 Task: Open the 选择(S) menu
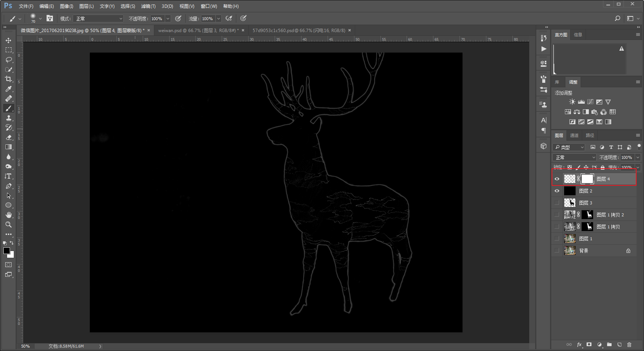128,6
